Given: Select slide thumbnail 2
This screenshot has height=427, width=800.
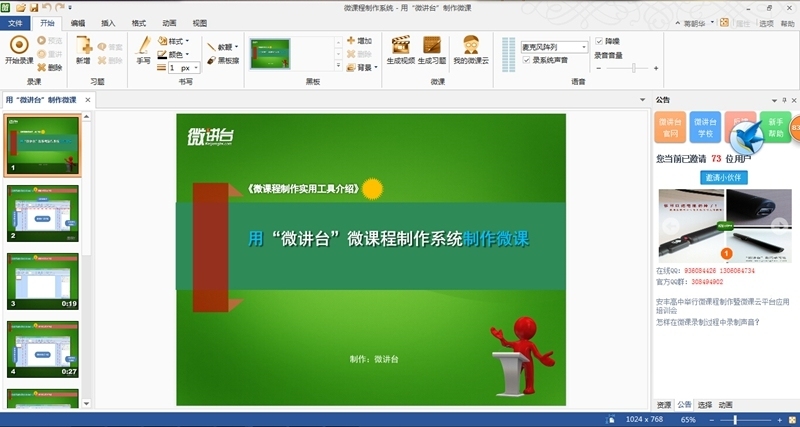Looking at the screenshot, I should 43,213.
